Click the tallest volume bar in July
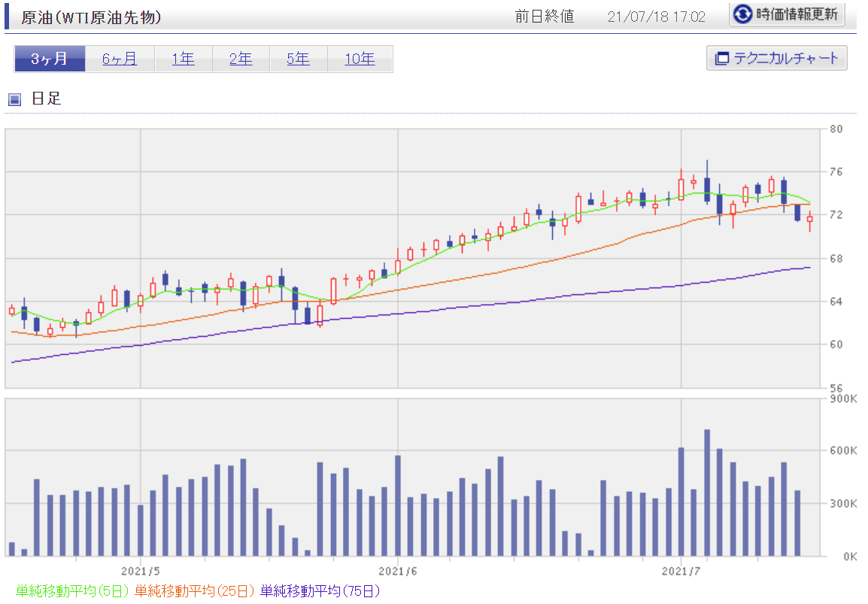Image resolution: width=868 pixels, height=604 pixels. 707,493
